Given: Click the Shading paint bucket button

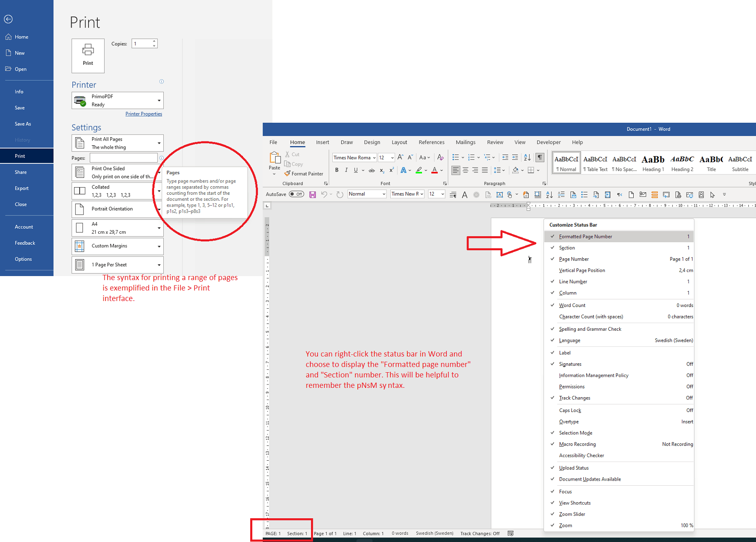Looking at the screenshot, I should pos(515,170).
